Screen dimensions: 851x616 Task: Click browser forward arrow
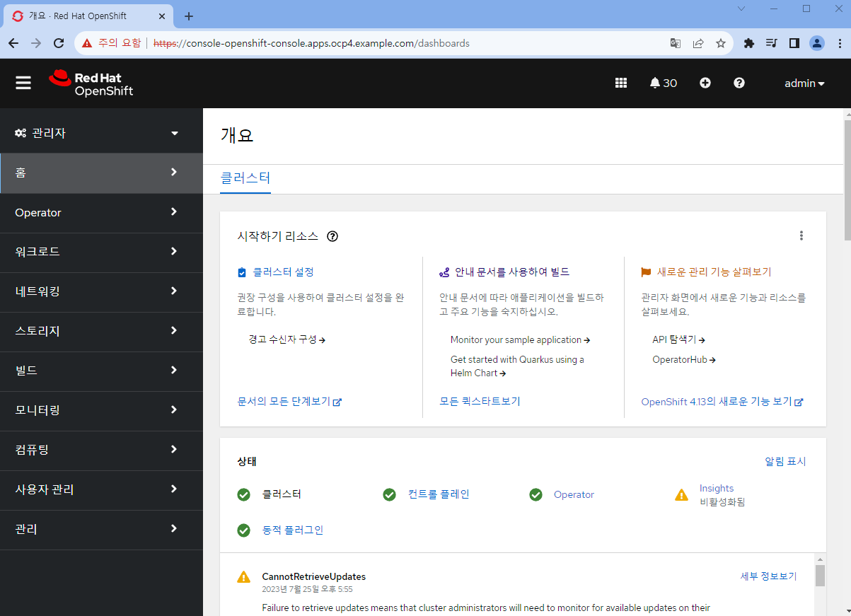coord(36,43)
